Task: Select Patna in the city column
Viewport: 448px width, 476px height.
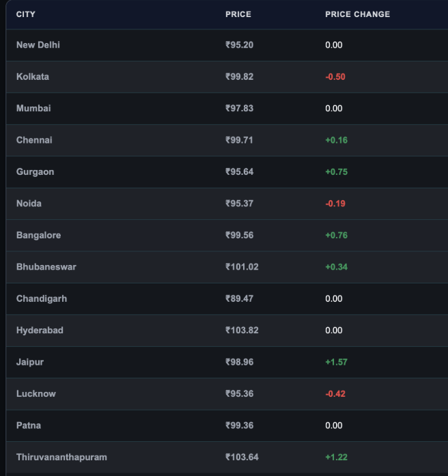Action: (29, 425)
